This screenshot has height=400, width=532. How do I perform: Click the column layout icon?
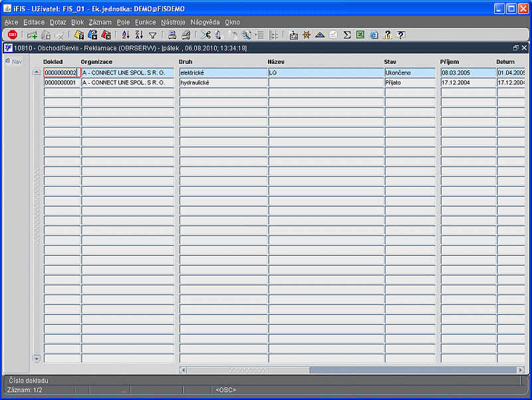coord(273,35)
